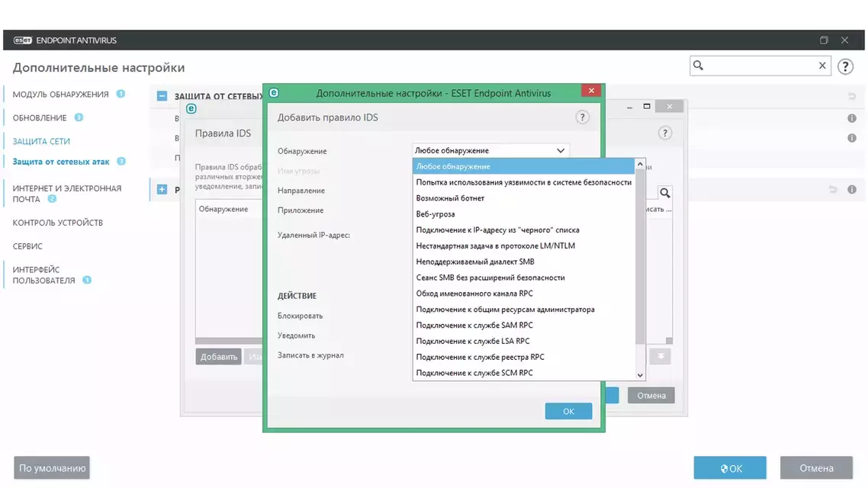Screen dimensions: 868x488
Task: Collapse 'Защита от сетевых' section
Action: coord(162,96)
